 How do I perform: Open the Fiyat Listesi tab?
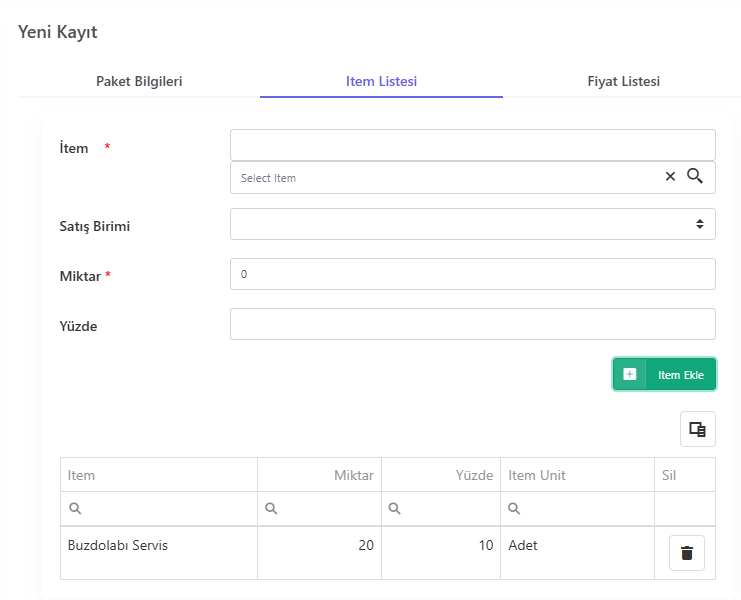point(623,81)
